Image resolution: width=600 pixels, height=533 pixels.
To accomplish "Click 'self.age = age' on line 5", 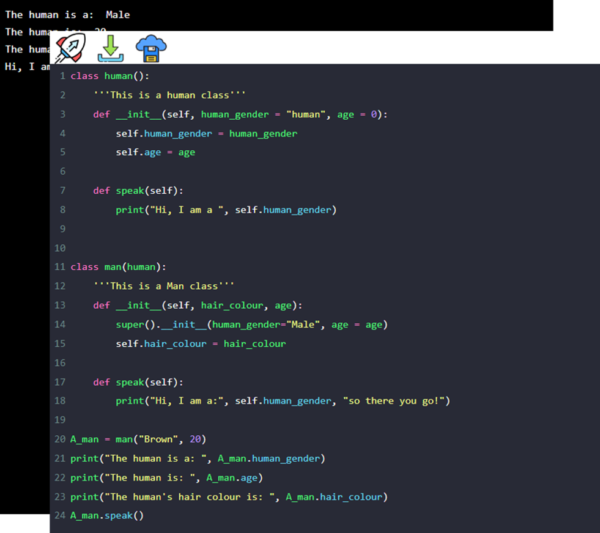I will pyautogui.click(x=155, y=153).
